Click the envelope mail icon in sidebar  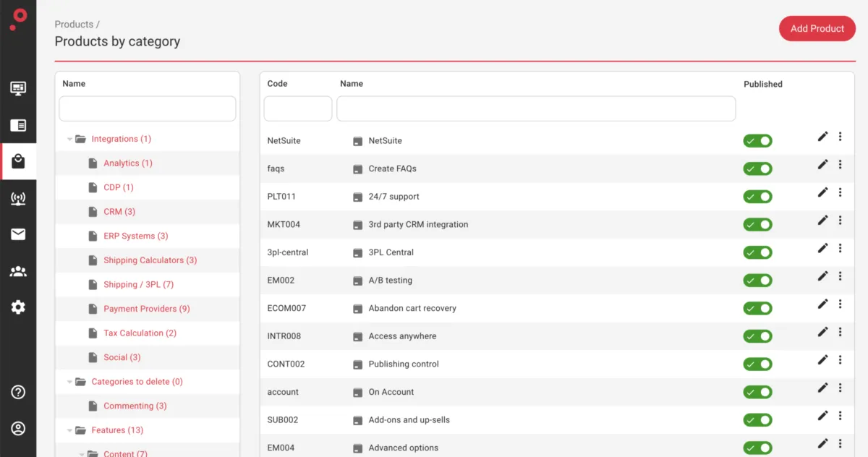click(x=18, y=234)
